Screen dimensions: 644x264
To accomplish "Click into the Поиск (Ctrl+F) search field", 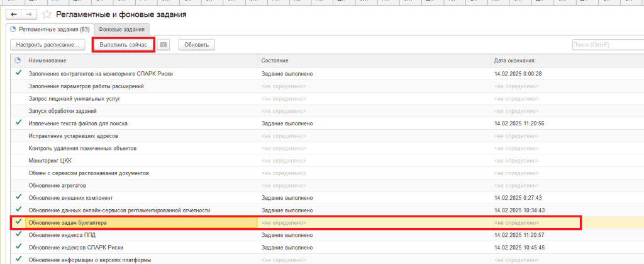I will (604, 45).
